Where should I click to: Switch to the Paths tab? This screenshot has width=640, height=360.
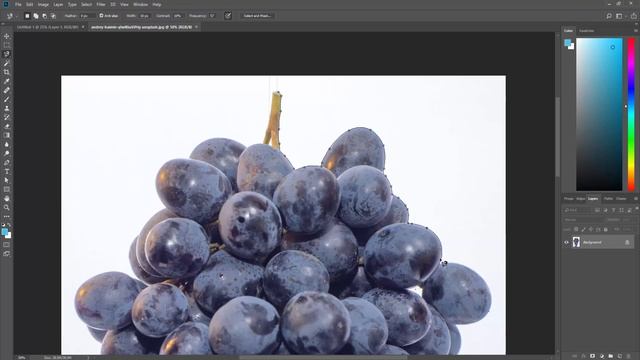pos(608,199)
